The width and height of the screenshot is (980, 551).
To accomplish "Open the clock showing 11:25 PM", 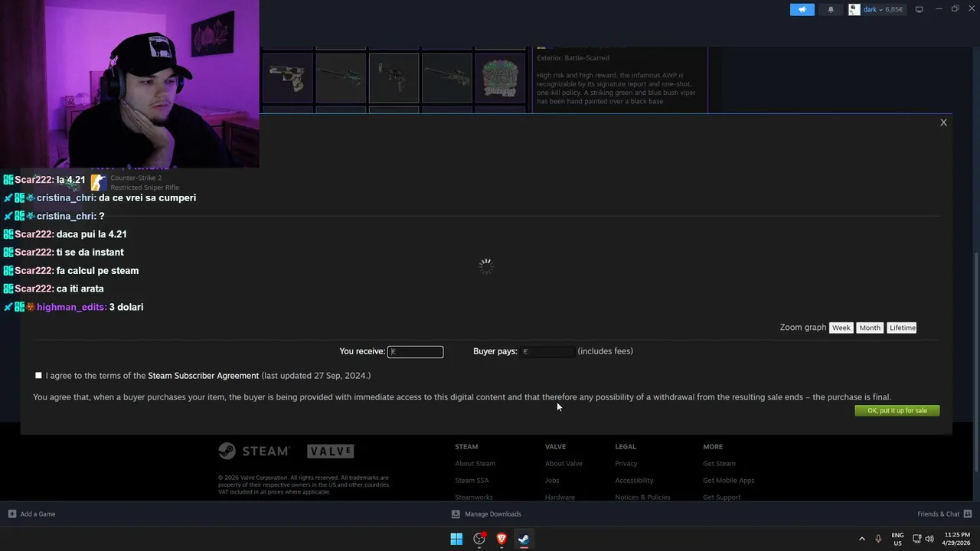I will click(x=957, y=539).
